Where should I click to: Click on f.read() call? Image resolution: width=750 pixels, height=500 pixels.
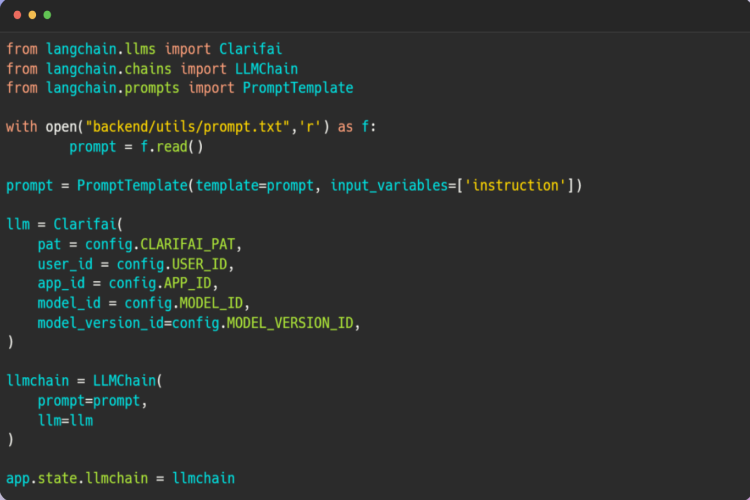pyautogui.click(x=172, y=146)
